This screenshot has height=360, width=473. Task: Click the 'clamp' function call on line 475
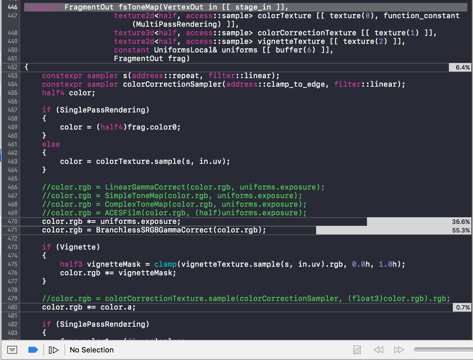(165, 265)
